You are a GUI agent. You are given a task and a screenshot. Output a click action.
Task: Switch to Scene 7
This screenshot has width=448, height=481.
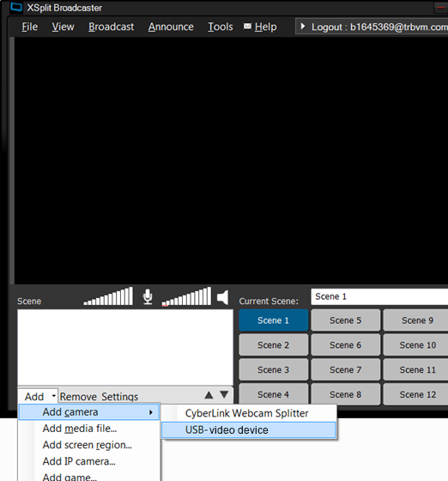click(x=346, y=369)
